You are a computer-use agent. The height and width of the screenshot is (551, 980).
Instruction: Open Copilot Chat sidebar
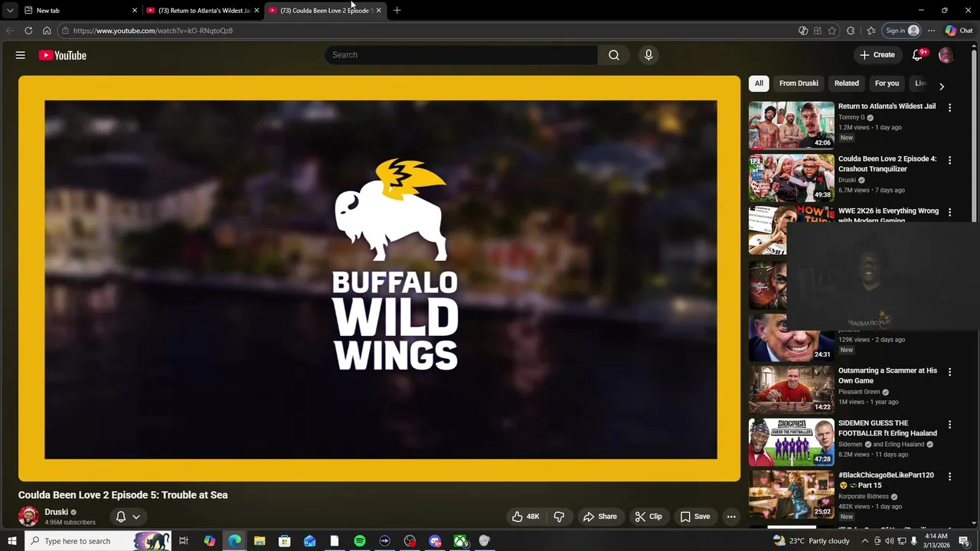959,31
